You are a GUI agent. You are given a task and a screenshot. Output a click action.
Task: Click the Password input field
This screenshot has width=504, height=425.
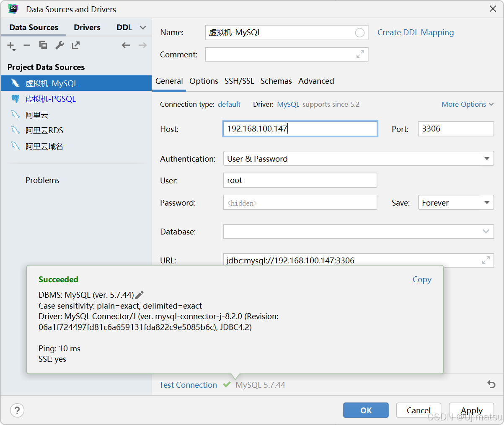(x=300, y=203)
